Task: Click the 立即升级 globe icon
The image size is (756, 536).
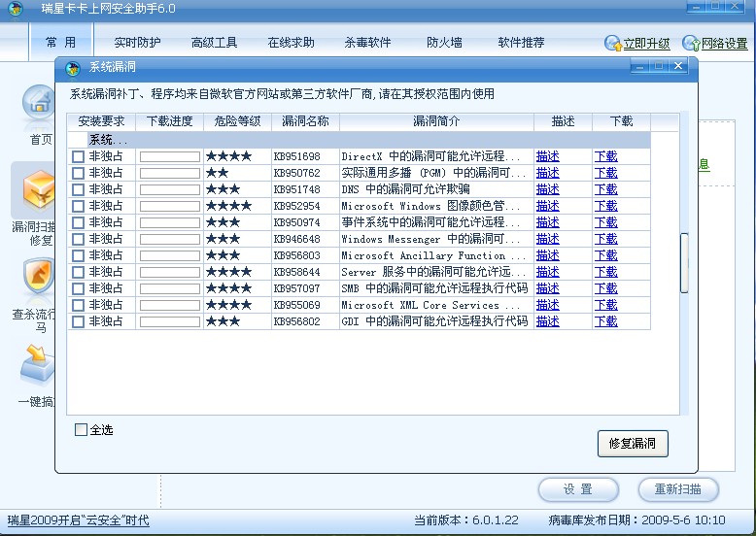Action: [x=613, y=44]
